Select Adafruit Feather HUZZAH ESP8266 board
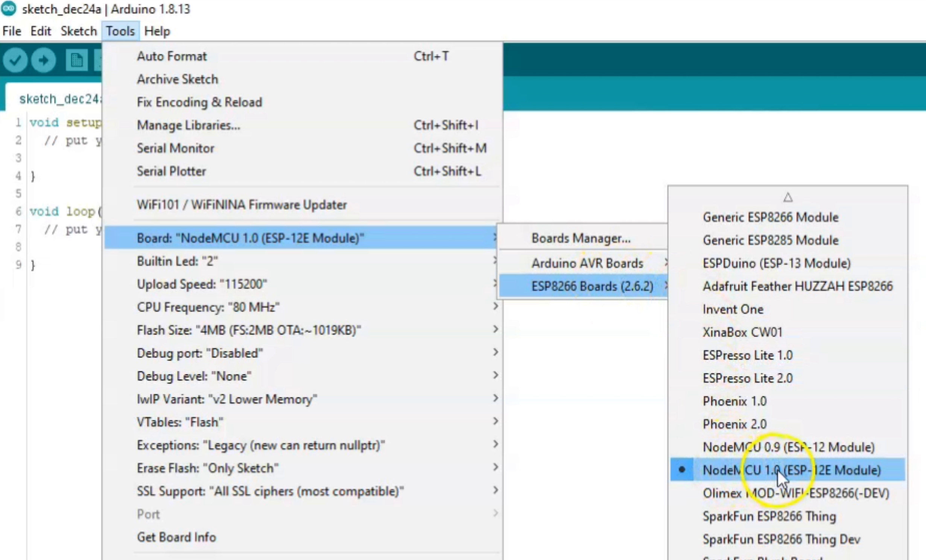This screenshot has width=926, height=560. click(x=797, y=287)
